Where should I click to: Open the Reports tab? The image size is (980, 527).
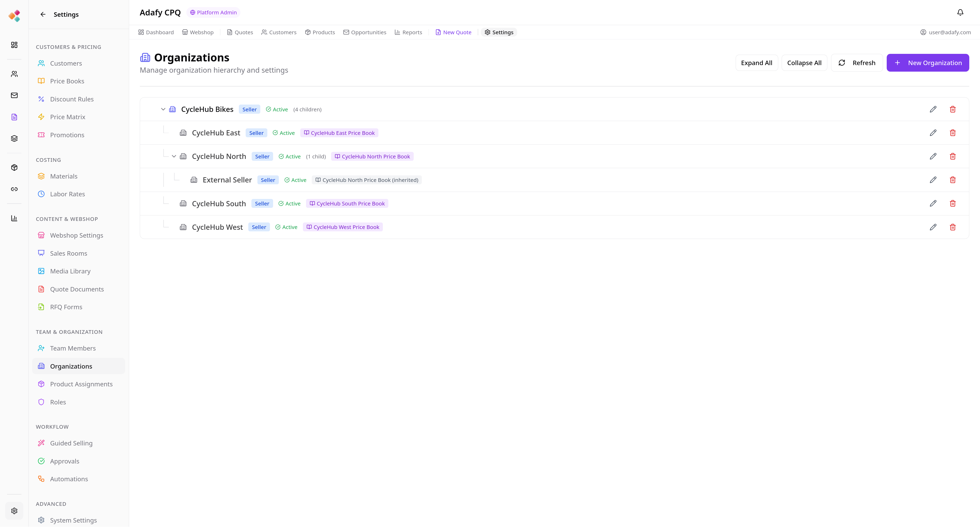click(x=408, y=32)
